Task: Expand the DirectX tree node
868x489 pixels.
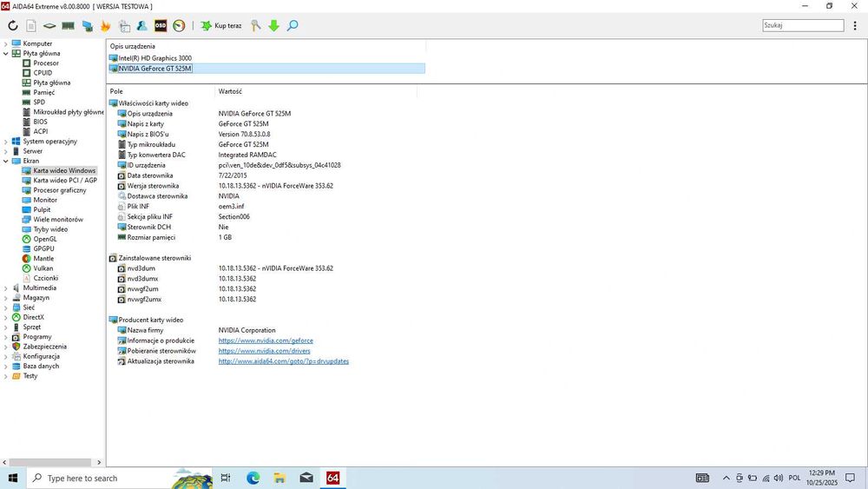Action: pos(5,317)
